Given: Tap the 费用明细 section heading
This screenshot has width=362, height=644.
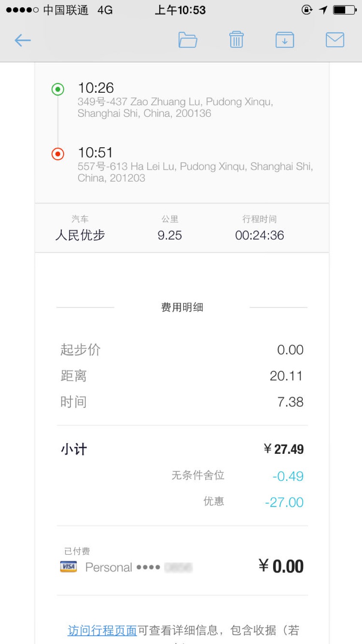Looking at the screenshot, I should point(182,307).
